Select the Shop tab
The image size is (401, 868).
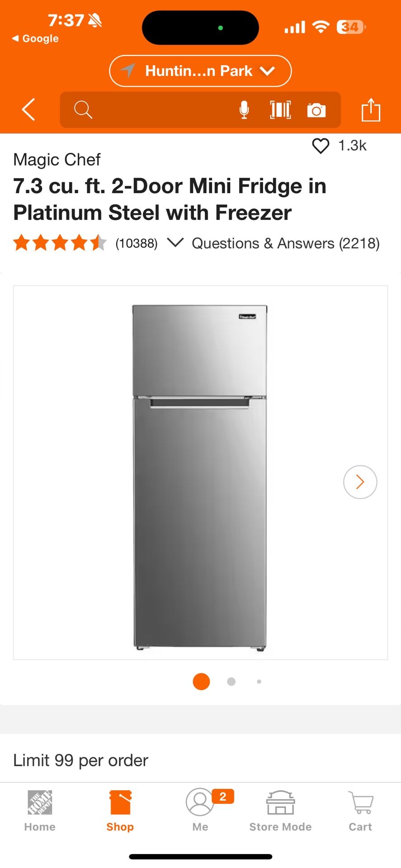pos(120,811)
